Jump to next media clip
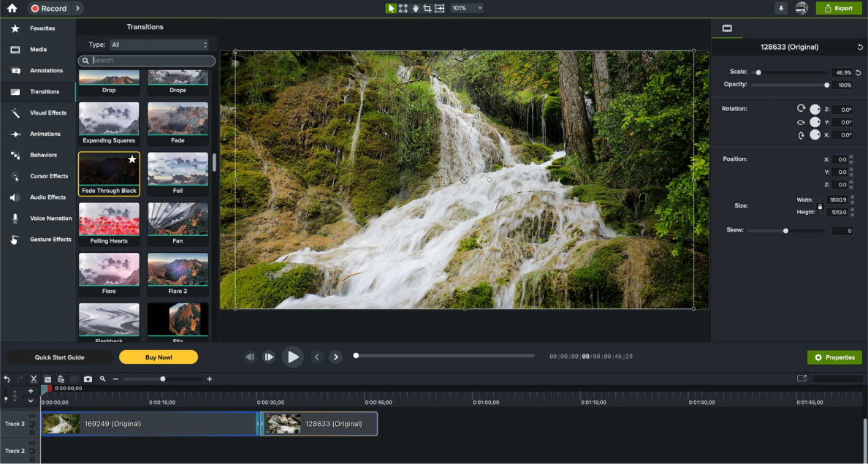 335,357
